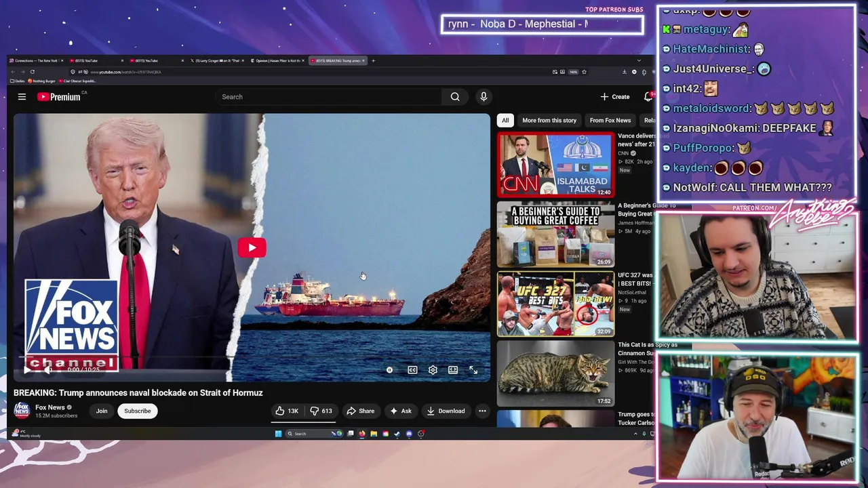Select the All filter chip
The width and height of the screenshot is (868, 488).
pyautogui.click(x=505, y=120)
